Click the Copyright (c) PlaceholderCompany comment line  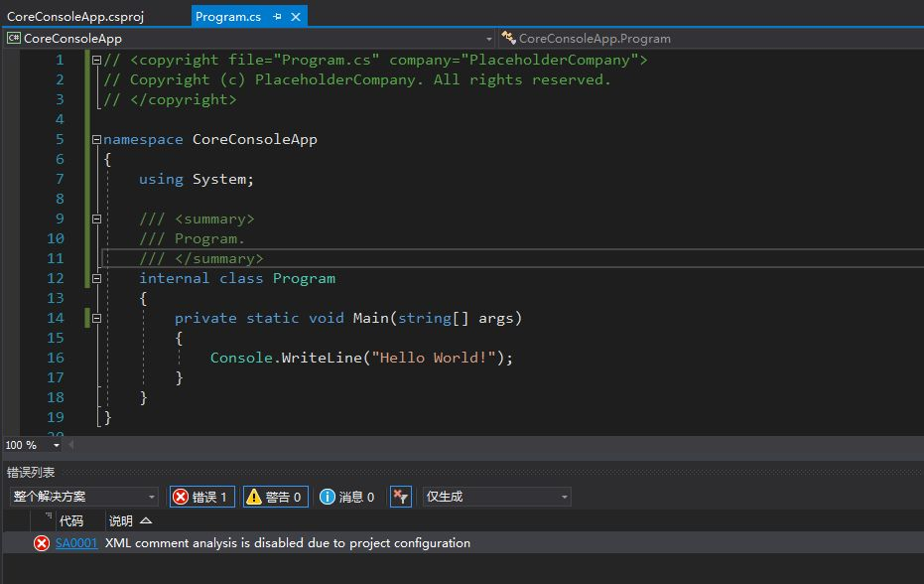click(x=357, y=79)
